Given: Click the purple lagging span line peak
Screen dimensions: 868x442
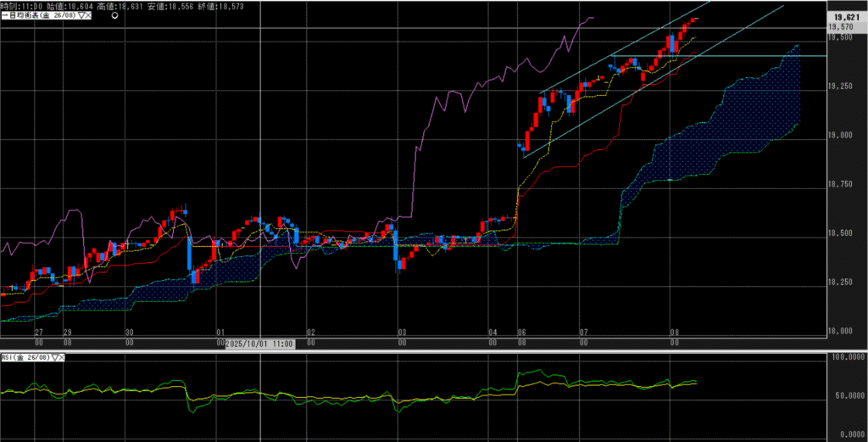Looking at the screenshot, I should [x=587, y=18].
